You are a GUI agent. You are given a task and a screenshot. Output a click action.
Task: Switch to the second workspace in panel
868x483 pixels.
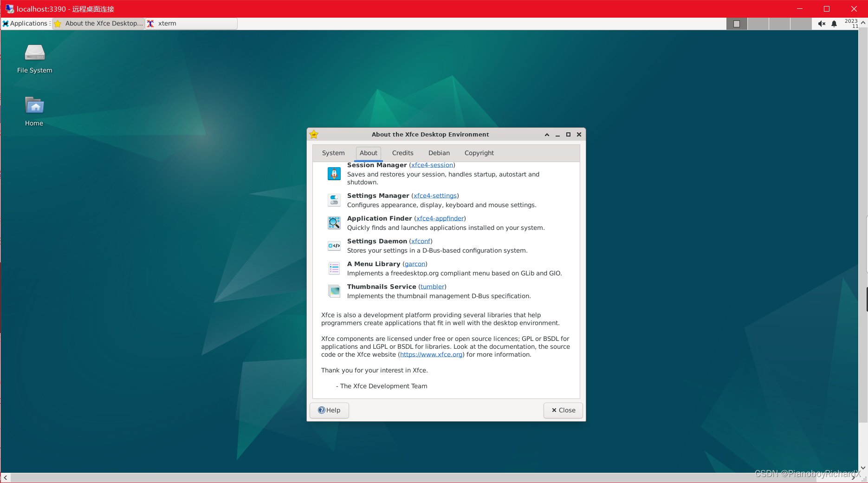point(758,24)
